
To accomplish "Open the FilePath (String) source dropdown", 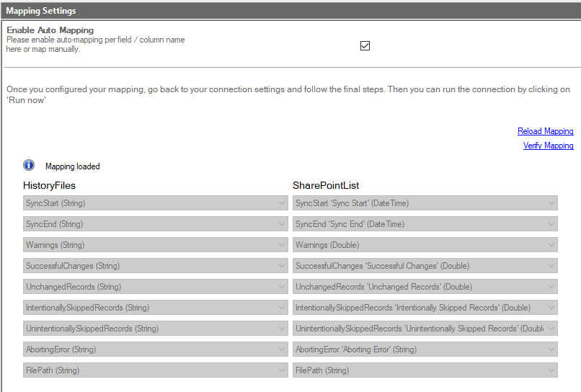I will click(156, 370).
